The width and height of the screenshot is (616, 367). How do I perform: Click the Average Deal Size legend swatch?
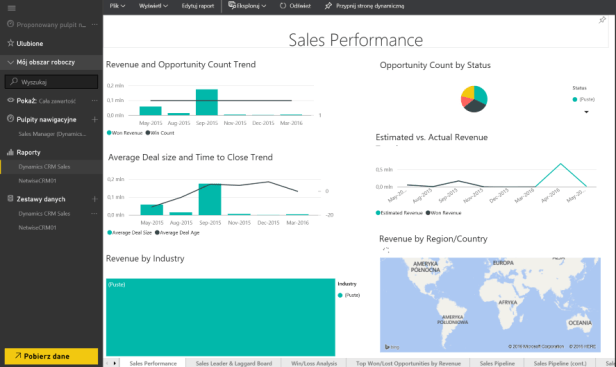110,233
